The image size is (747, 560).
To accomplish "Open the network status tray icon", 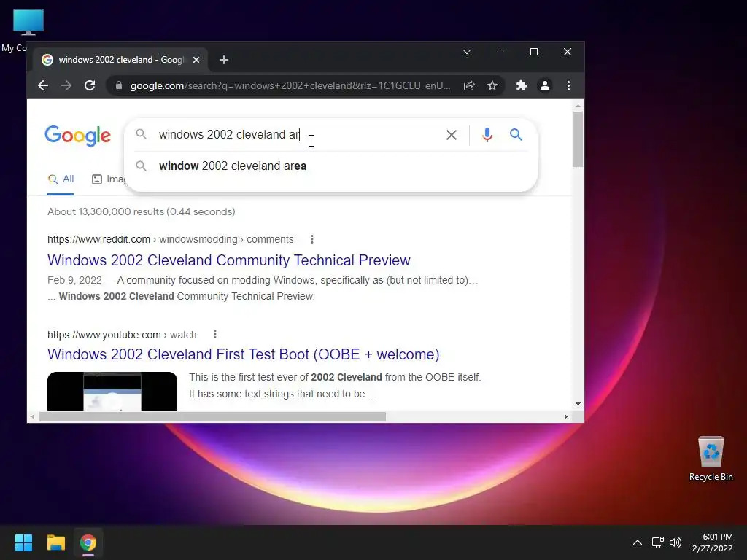I will 658,542.
